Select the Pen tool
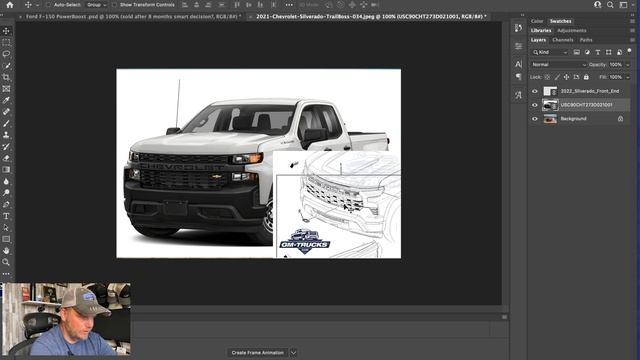 coord(6,204)
